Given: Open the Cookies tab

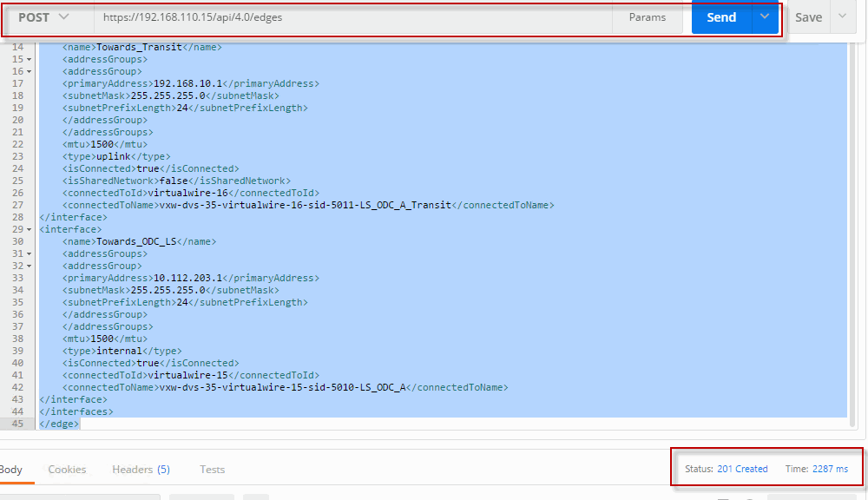Looking at the screenshot, I should coord(67,470).
